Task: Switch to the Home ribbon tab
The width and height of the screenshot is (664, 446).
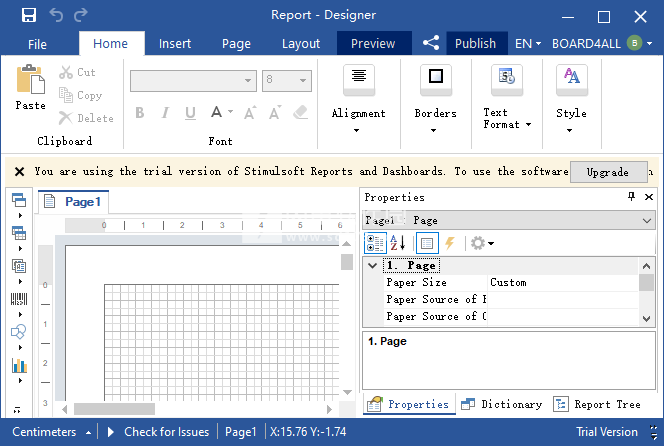Action: click(111, 44)
